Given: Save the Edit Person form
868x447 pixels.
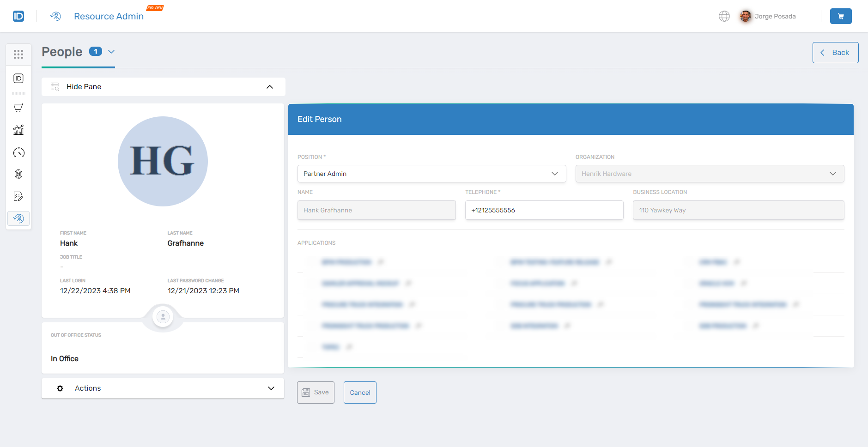Looking at the screenshot, I should click(x=316, y=392).
